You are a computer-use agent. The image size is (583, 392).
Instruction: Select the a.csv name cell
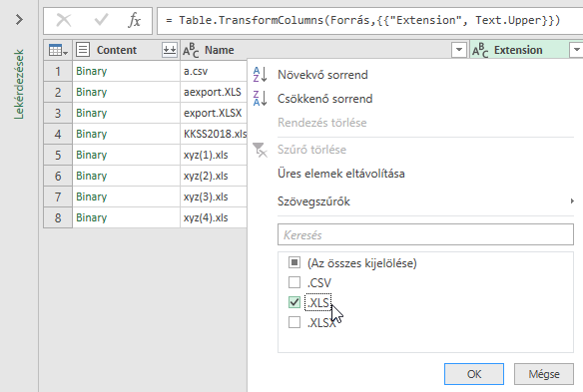[214, 71]
